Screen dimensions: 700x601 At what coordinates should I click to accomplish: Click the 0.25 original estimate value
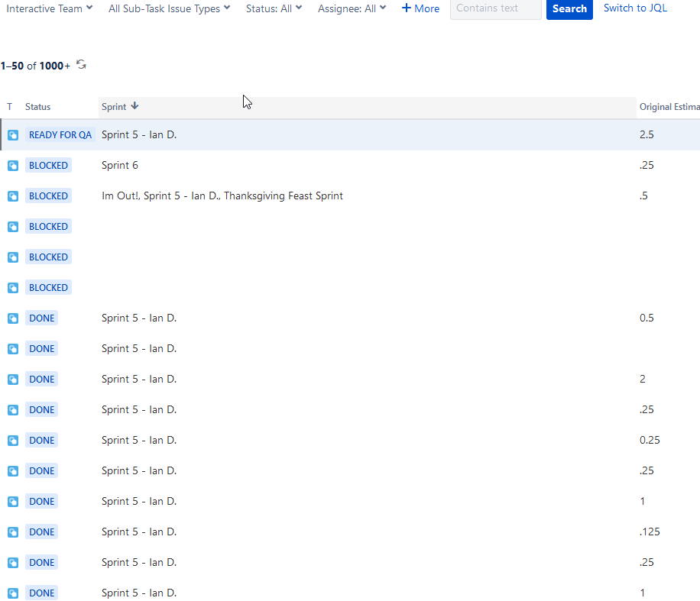click(x=650, y=441)
